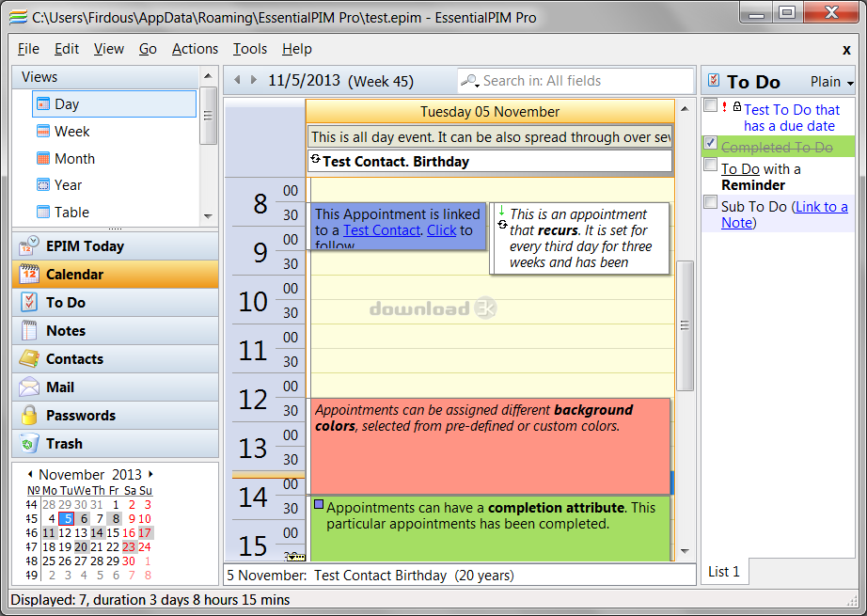Click the EPIM Today icon in sidebar
This screenshot has width=867, height=616.
29,246
